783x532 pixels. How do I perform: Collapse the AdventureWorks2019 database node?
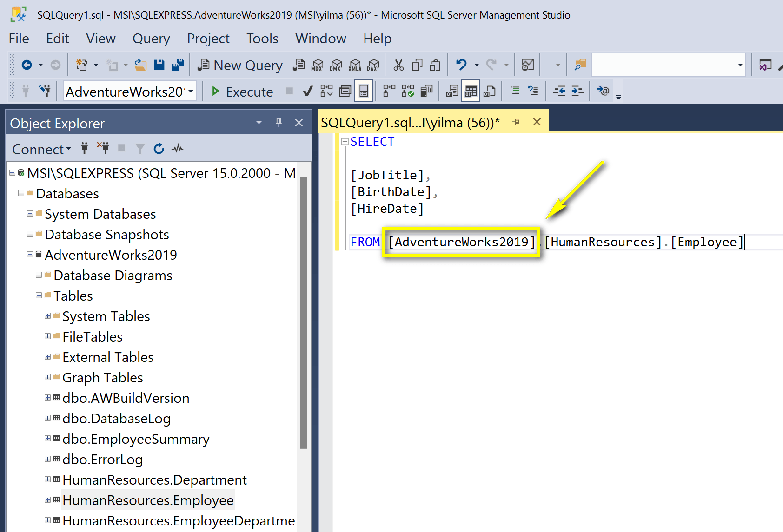point(30,255)
